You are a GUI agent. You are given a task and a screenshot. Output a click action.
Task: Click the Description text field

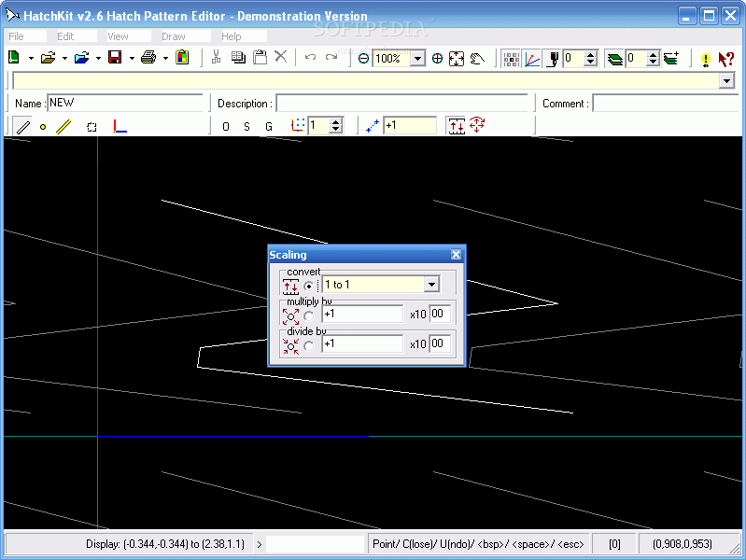[x=401, y=104]
